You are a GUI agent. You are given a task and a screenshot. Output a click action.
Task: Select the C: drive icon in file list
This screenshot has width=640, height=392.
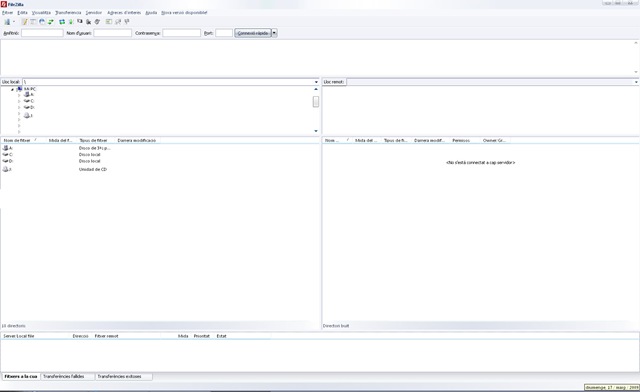point(5,155)
